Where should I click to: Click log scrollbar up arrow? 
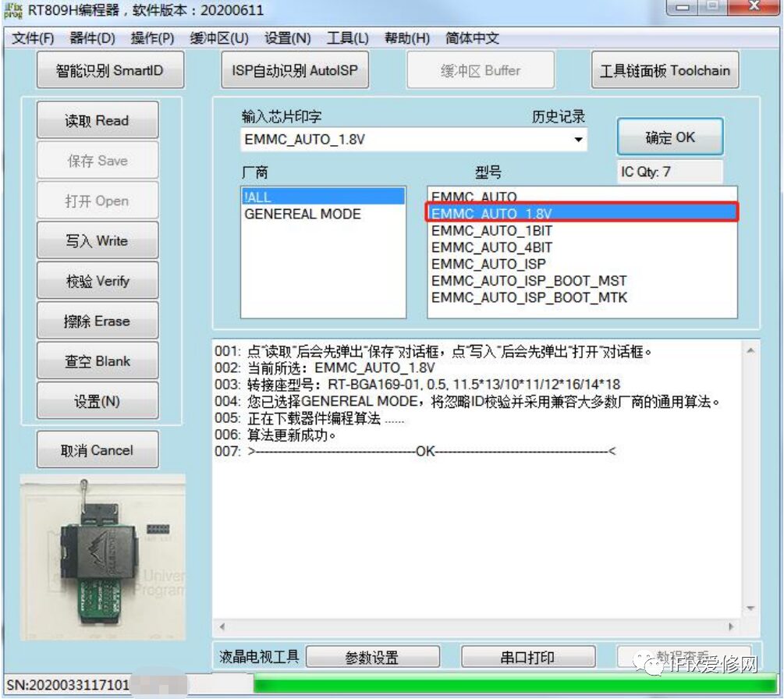[x=750, y=350]
